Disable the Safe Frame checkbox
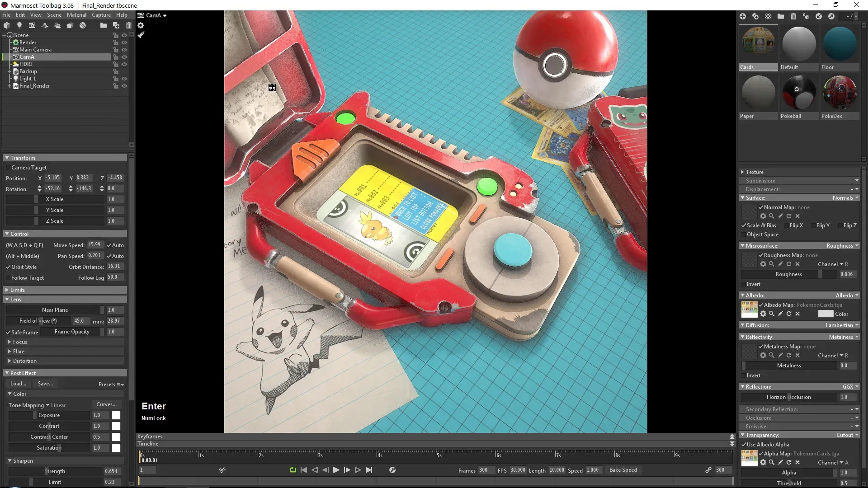Image resolution: width=868 pixels, height=488 pixels. (8, 332)
